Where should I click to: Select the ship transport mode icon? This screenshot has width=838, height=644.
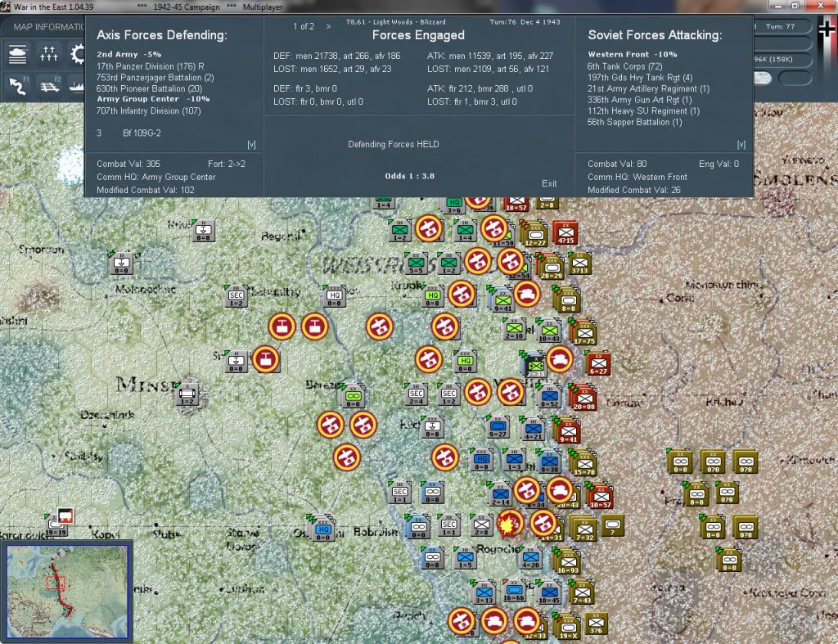coord(77,85)
